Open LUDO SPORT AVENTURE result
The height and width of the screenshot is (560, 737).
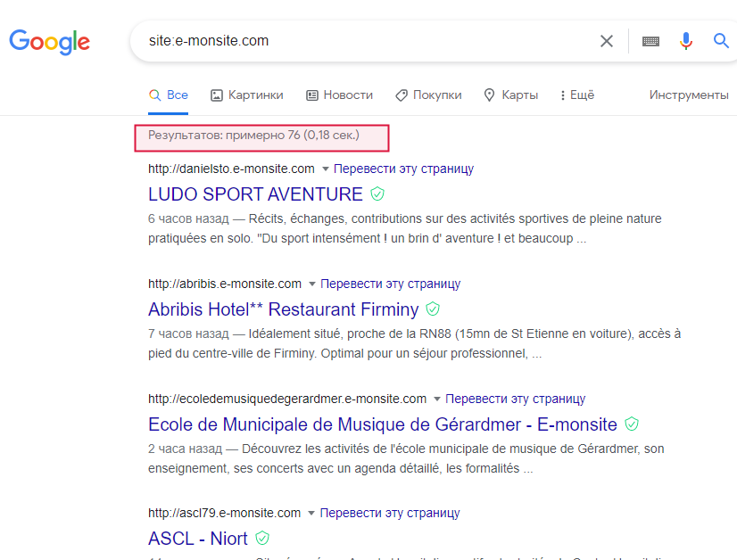click(255, 194)
